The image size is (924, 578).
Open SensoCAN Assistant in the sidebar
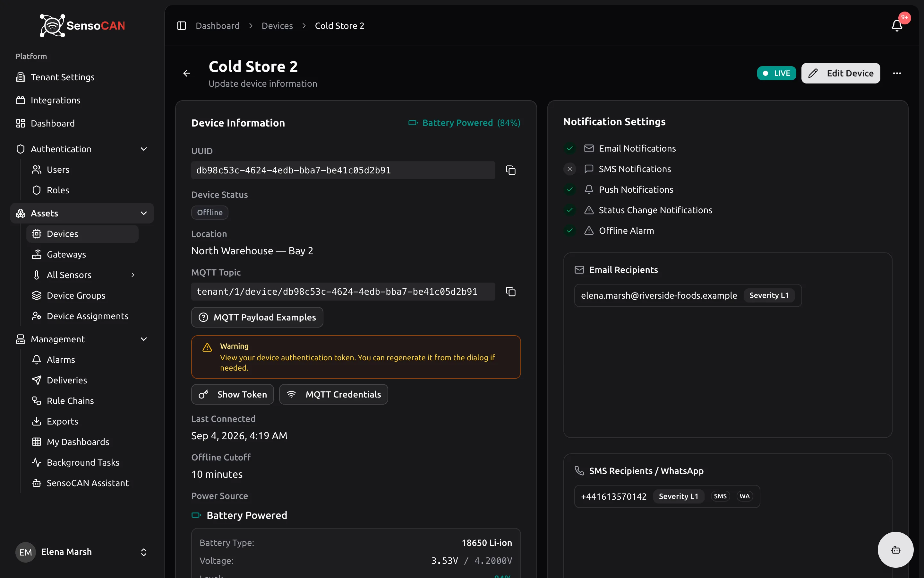(82, 483)
